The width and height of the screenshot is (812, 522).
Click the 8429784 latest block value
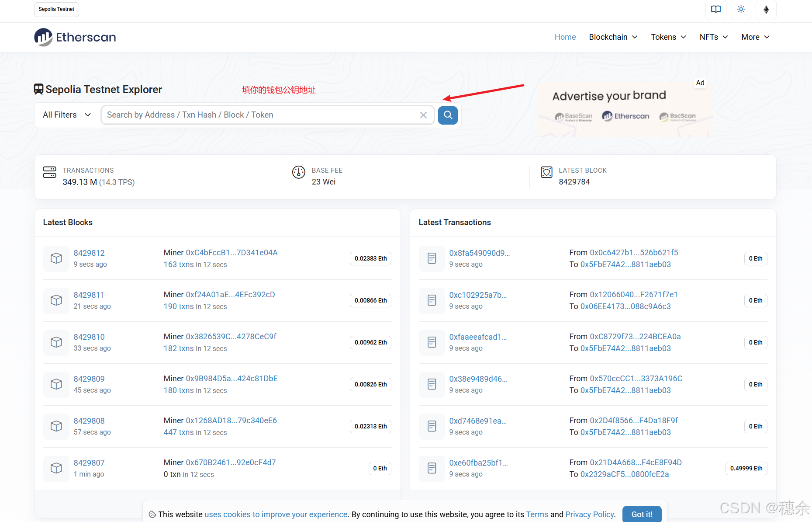(574, 182)
